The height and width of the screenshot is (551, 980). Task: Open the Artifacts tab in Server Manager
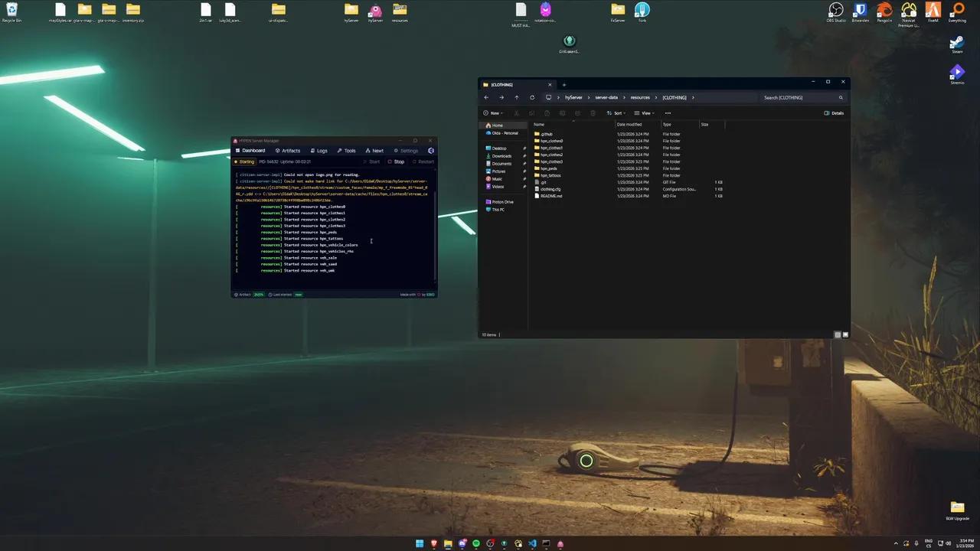[288, 151]
